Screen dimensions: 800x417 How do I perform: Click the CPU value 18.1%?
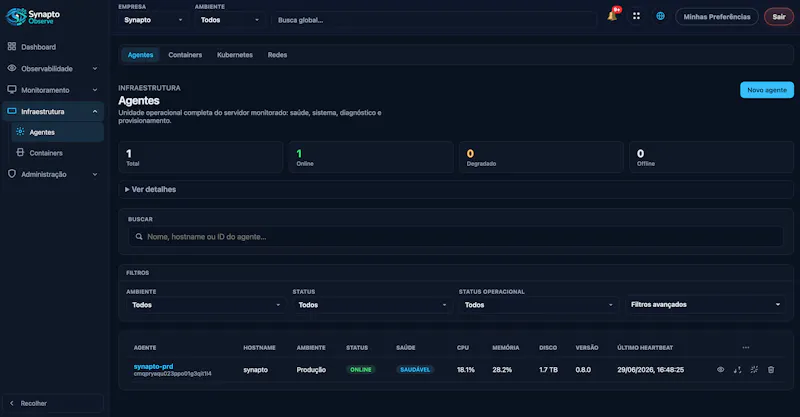(466, 370)
